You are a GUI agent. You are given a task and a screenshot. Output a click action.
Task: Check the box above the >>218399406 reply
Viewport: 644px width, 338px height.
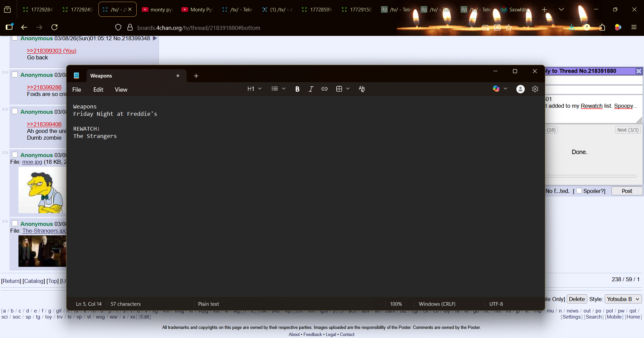pos(15,111)
